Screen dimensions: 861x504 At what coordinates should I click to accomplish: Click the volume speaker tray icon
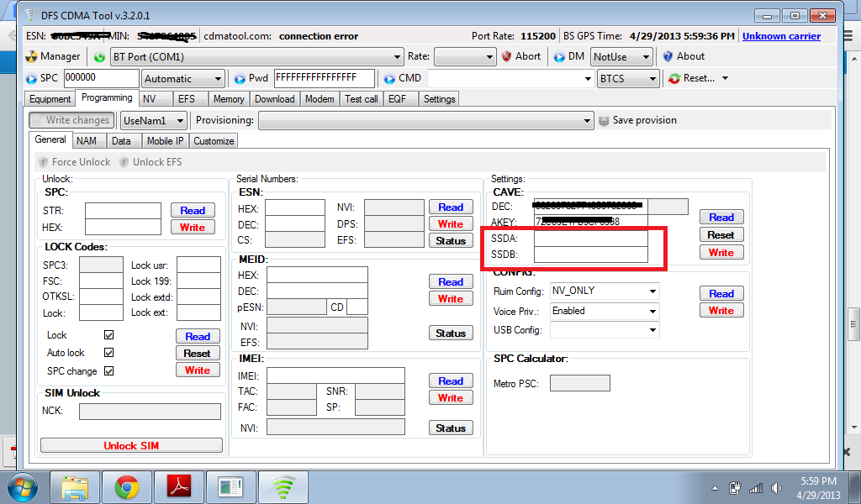pos(776,487)
